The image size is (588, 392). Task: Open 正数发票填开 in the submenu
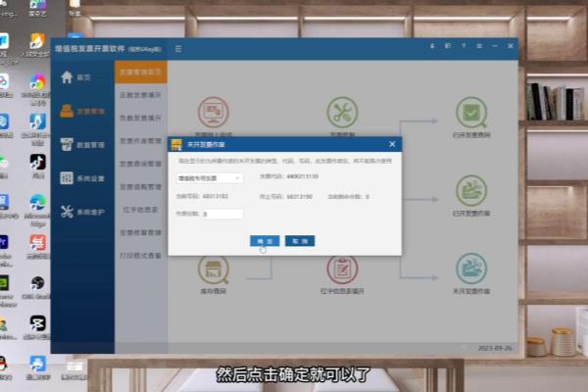[140, 95]
